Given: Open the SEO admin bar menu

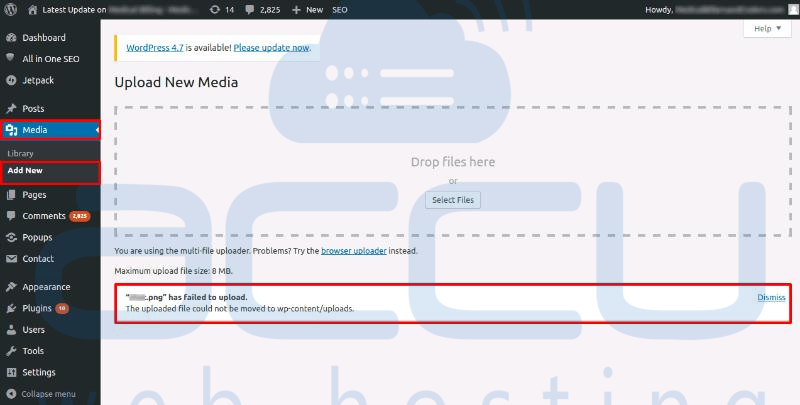Looking at the screenshot, I should point(340,10).
